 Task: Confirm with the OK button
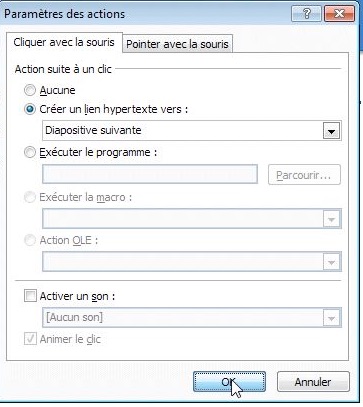click(230, 382)
